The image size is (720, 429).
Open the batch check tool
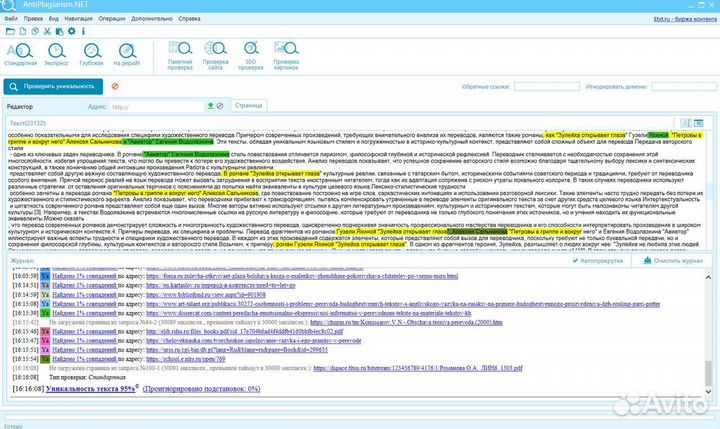(x=180, y=54)
